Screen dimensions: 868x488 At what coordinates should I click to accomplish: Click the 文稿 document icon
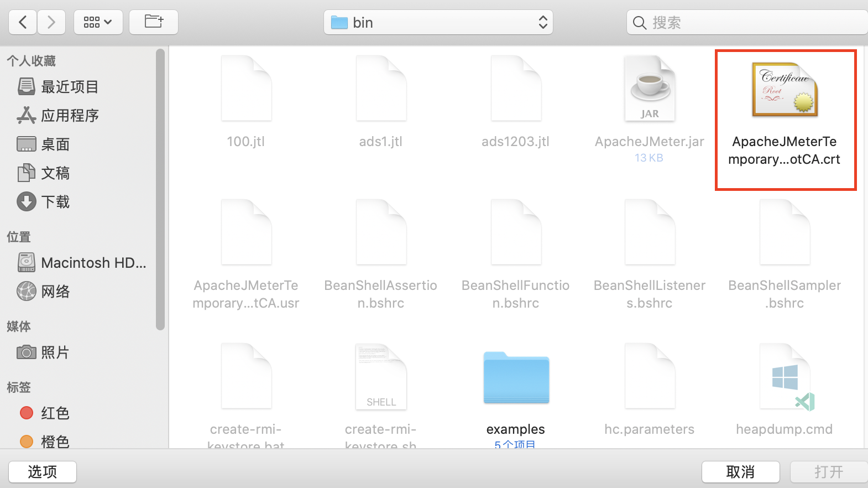click(x=27, y=173)
